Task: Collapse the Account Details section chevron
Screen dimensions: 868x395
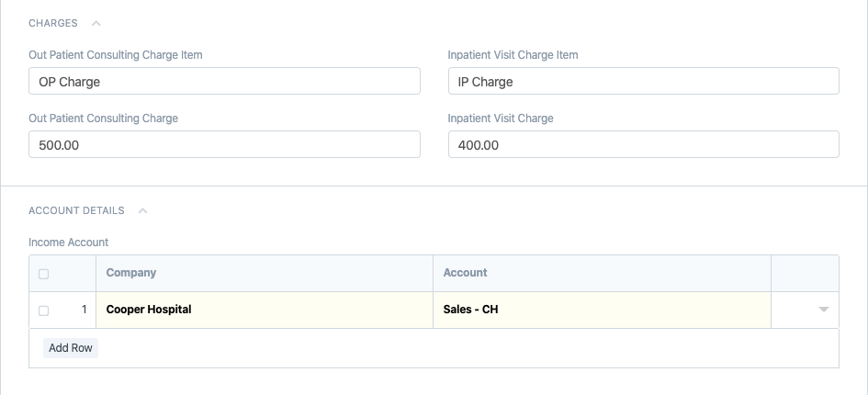Action: coord(142,210)
